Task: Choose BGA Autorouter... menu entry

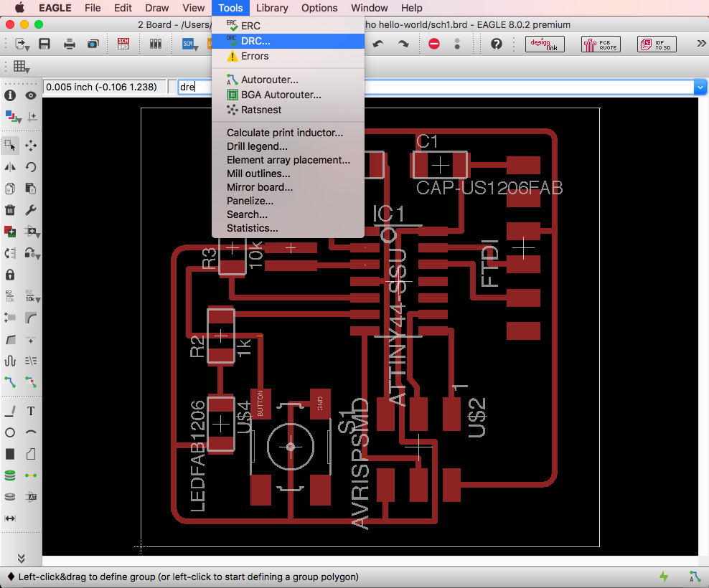Action: tap(288, 95)
